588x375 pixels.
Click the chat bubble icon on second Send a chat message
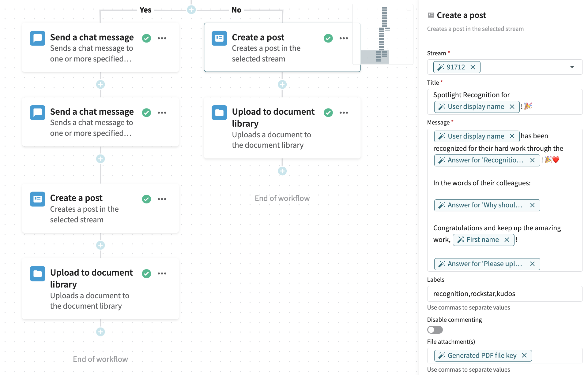click(38, 113)
